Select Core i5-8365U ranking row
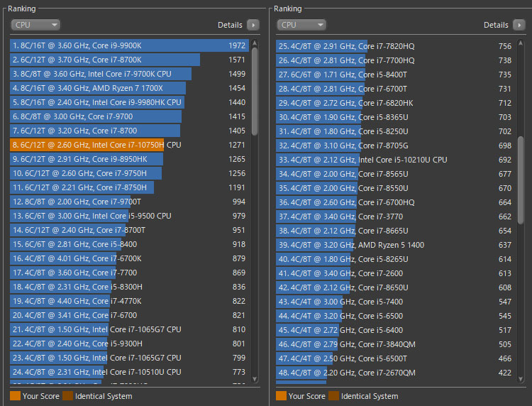Image resolution: width=532 pixels, height=406 pixels. [x=396, y=117]
